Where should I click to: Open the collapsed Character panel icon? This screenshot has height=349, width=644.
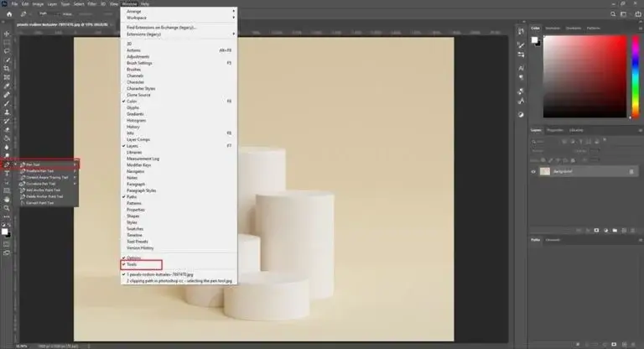(x=521, y=68)
